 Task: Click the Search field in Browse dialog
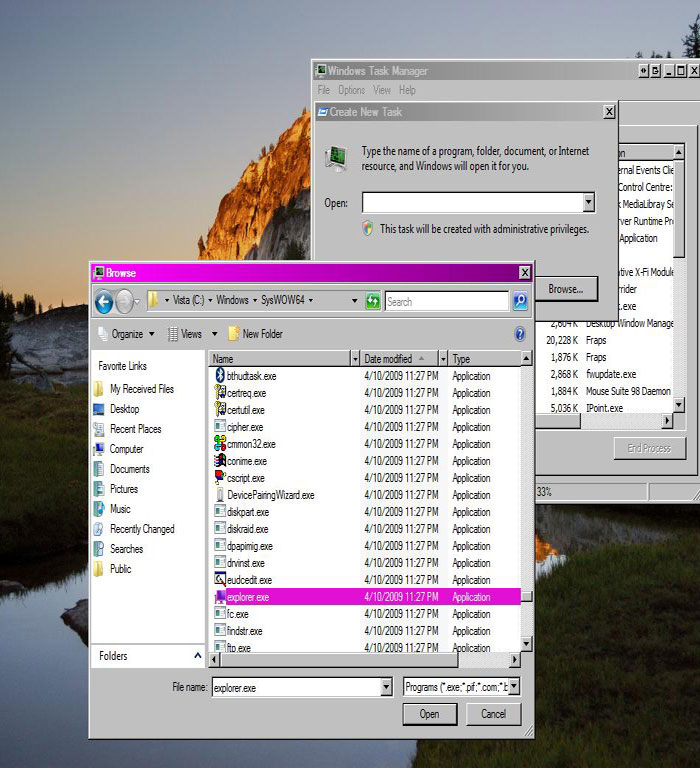[x=447, y=301]
